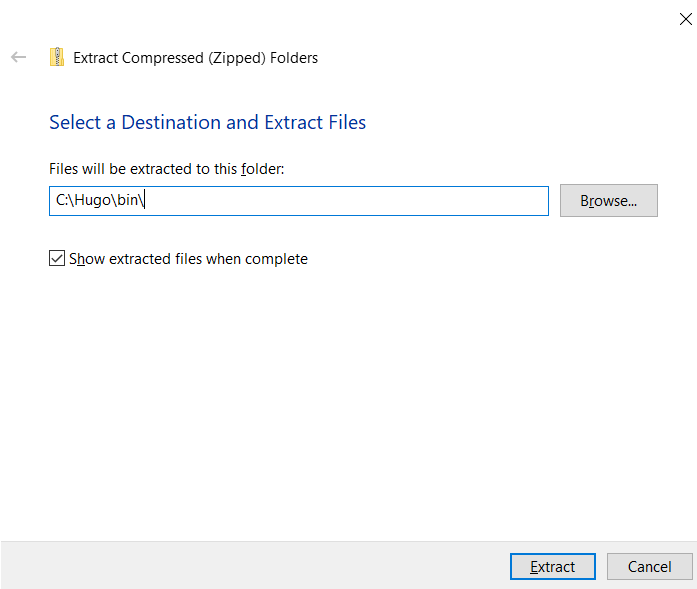
Task: Click 'Extract Compressed (Zipped) Folders' title text
Action: 195,58
